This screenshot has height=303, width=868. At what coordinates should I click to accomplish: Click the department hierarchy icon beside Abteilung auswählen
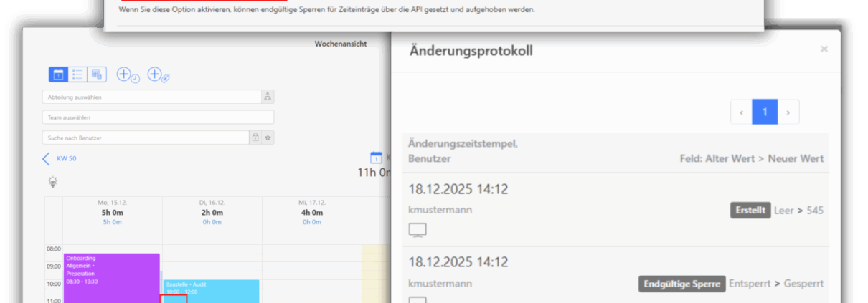(268, 97)
